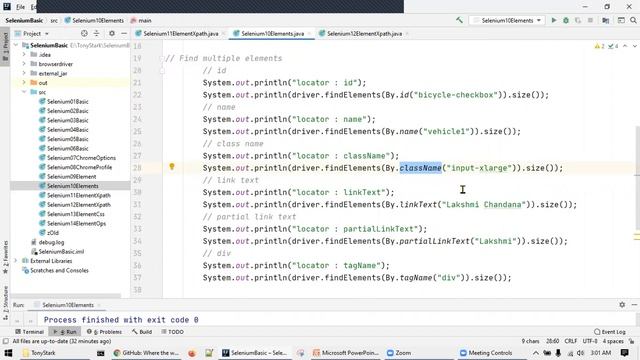Stop the running process with stop icon
The height and width of the screenshot is (360, 640).
click(590, 20)
